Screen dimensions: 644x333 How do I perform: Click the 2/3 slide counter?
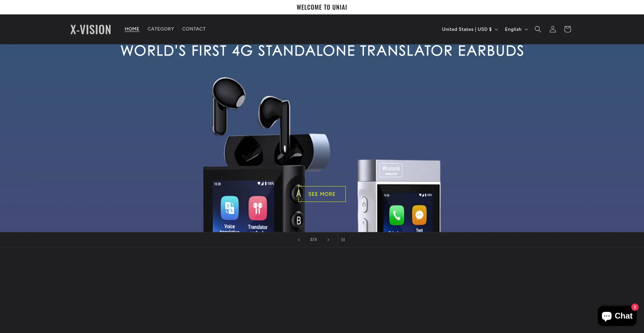pos(313,240)
